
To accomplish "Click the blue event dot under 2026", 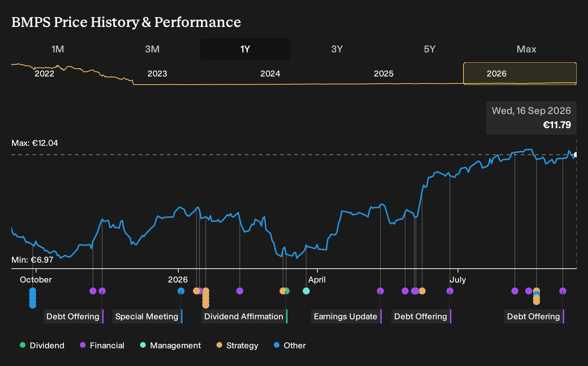I will click(181, 291).
